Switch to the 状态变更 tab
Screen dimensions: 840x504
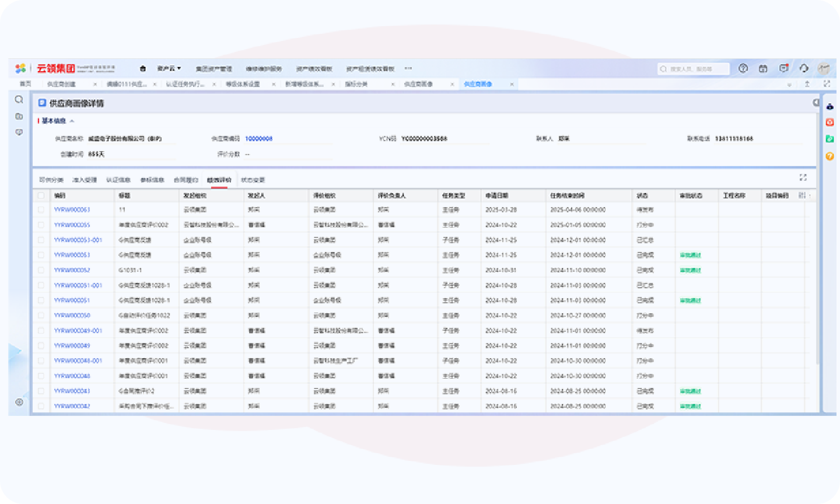tap(253, 180)
